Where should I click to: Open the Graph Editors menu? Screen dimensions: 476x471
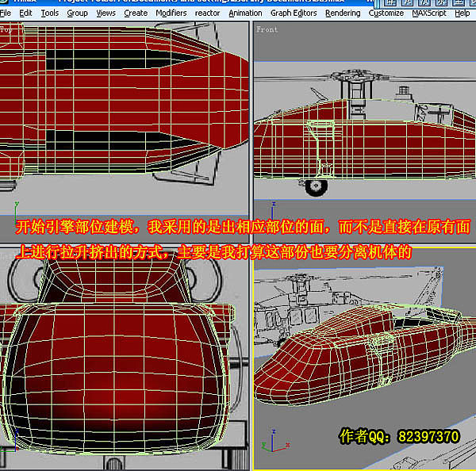(x=294, y=13)
